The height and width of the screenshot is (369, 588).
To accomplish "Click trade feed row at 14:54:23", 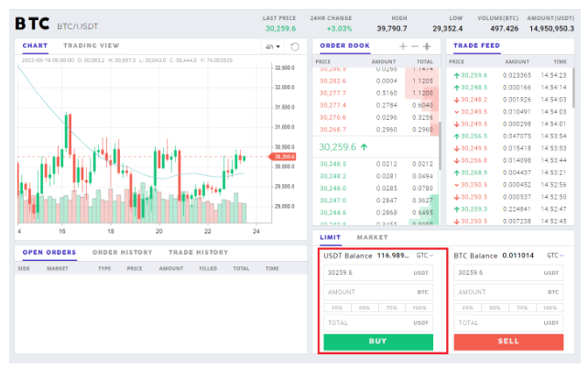I will (x=509, y=75).
